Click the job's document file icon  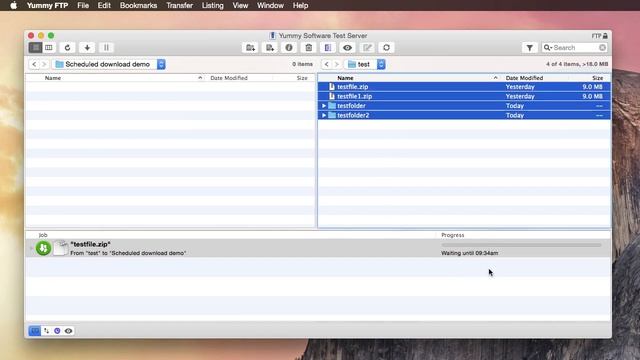(x=60, y=248)
